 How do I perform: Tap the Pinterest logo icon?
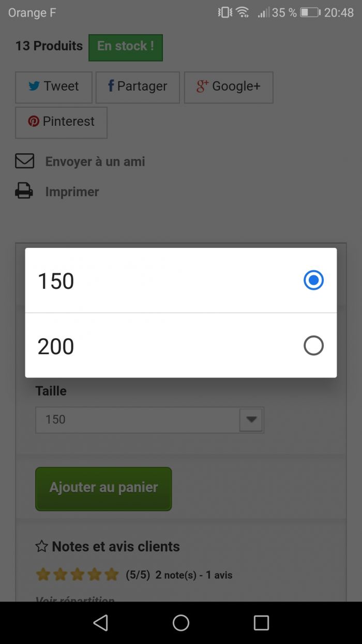34,122
